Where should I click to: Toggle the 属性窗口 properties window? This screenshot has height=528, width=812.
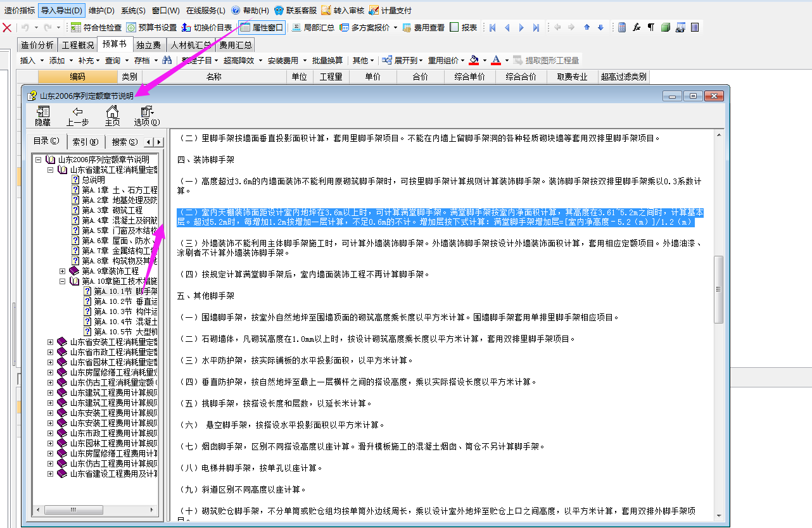coord(262,27)
